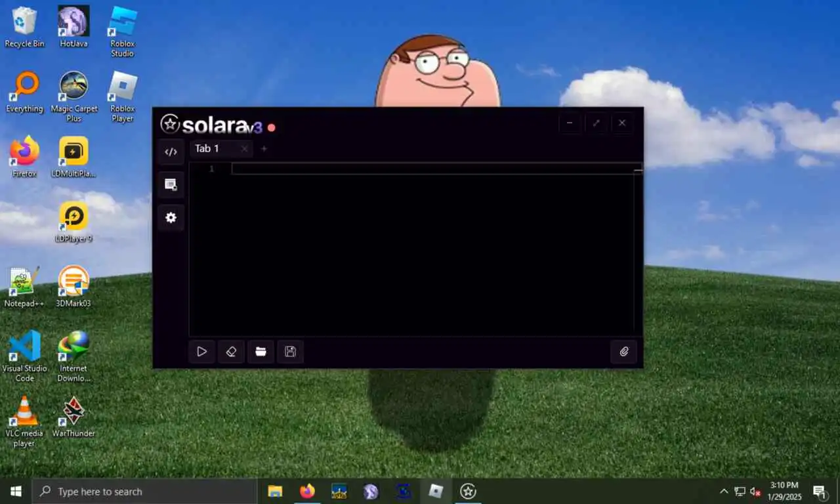Click the taskbar search box
This screenshot has width=840, height=504.
[144, 491]
